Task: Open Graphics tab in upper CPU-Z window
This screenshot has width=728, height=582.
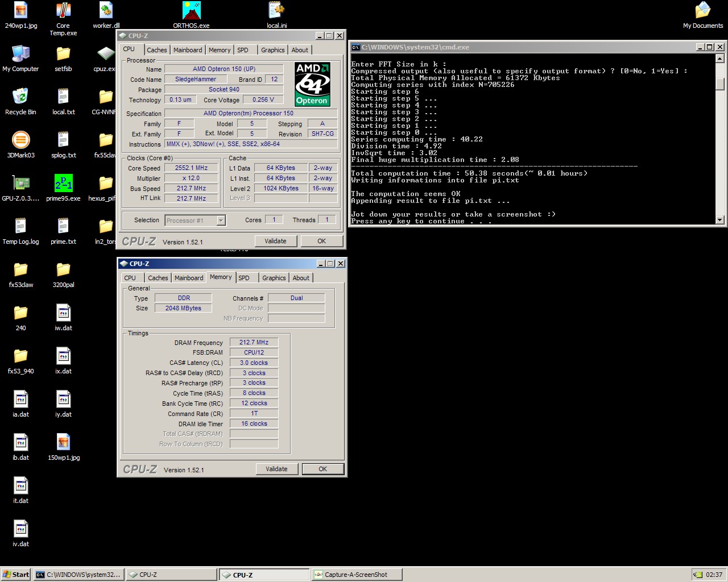Action: point(273,50)
